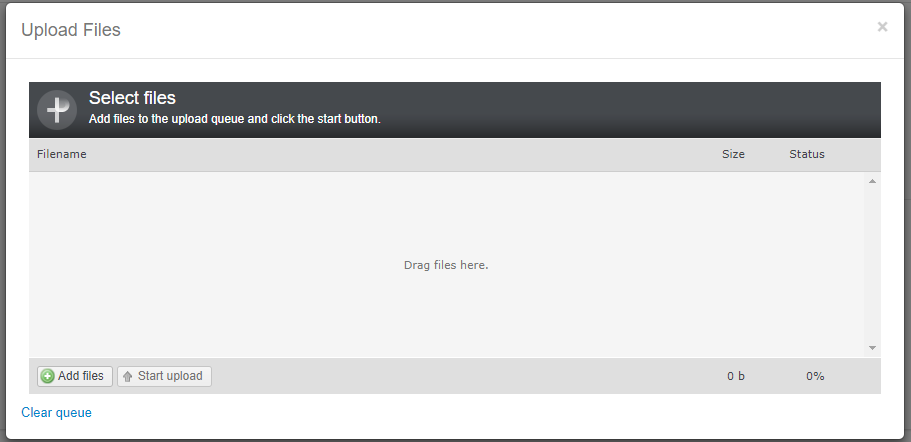
Task: Click the green plus icon on Add files
Action: [48, 376]
